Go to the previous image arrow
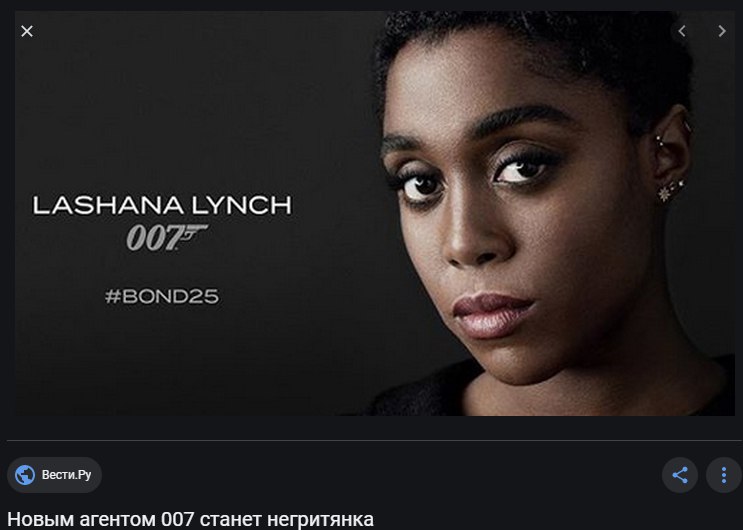Screen dimensions: 743x530 [682, 31]
